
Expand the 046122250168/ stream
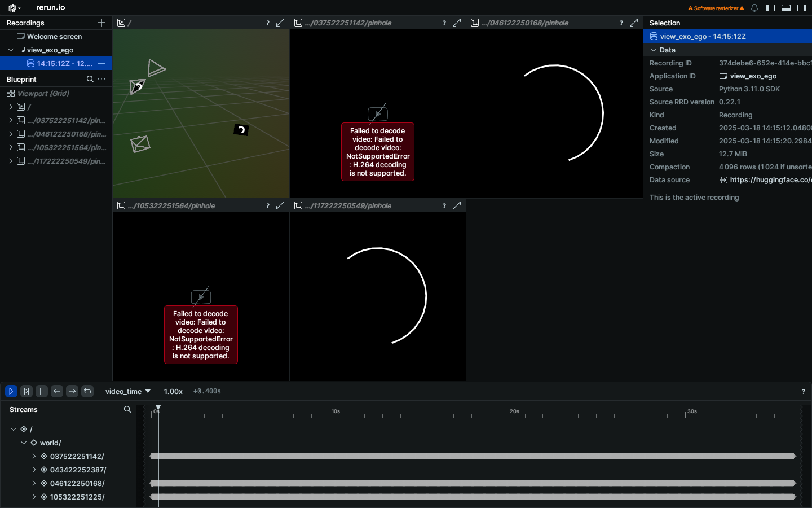tap(34, 483)
